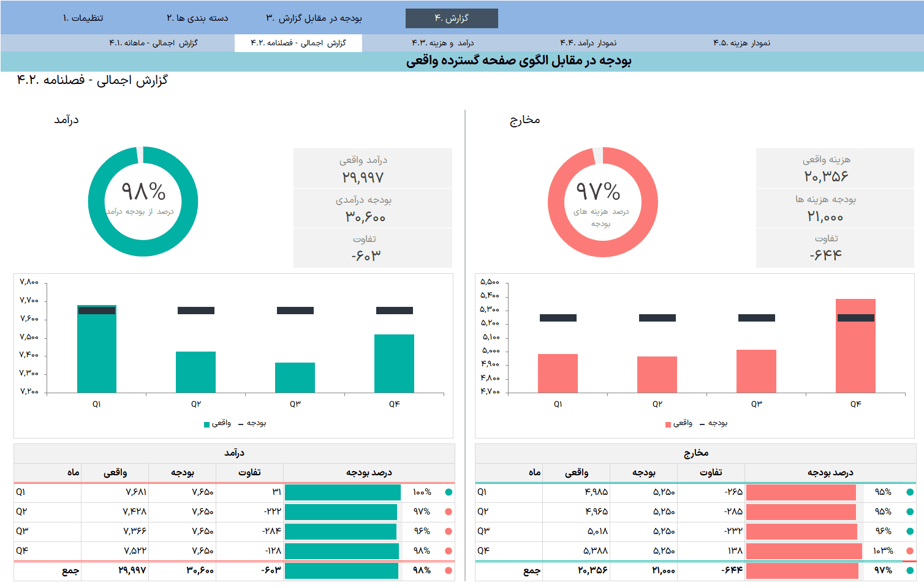The width and height of the screenshot is (924, 588).
Task: Click the salmon "واقعی" legend swatch in expenses chart
Action: (668, 424)
